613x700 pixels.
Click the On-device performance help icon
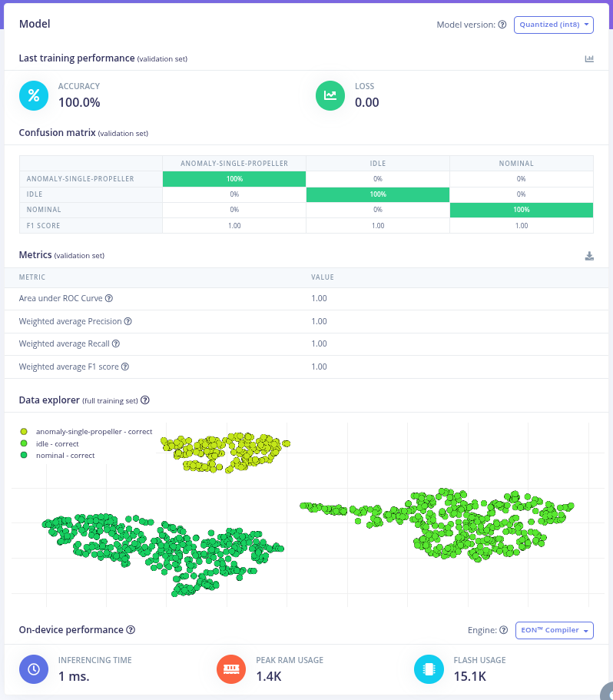[x=131, y=630]
